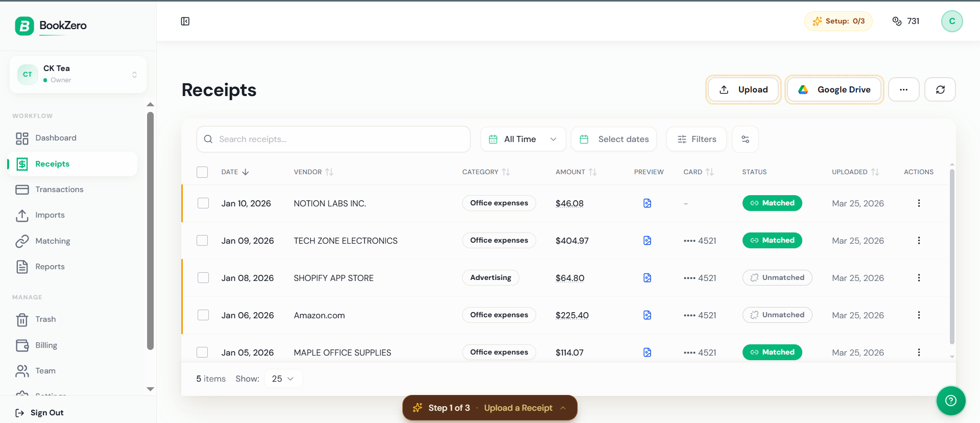Open actions menu for TECH ZONE ELECTRONICS row

919,241
